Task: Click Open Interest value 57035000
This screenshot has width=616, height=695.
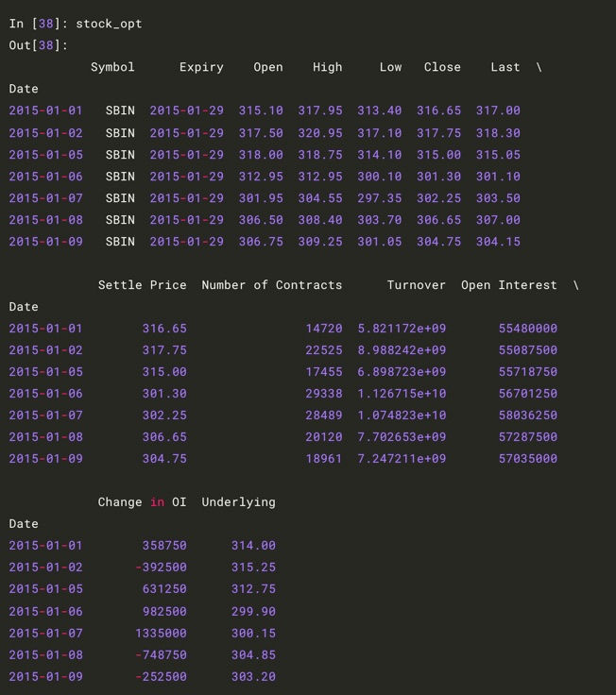Action: tap(528, 459)
